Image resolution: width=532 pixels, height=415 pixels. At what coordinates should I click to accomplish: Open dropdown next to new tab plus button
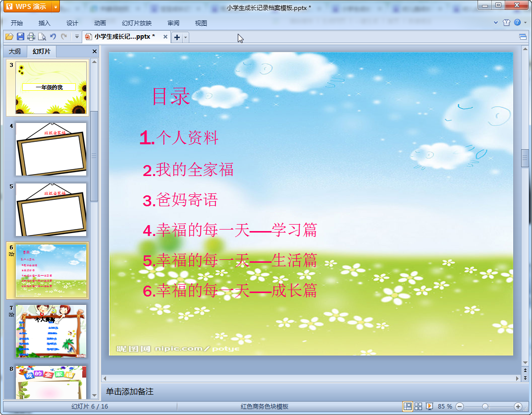186,37
